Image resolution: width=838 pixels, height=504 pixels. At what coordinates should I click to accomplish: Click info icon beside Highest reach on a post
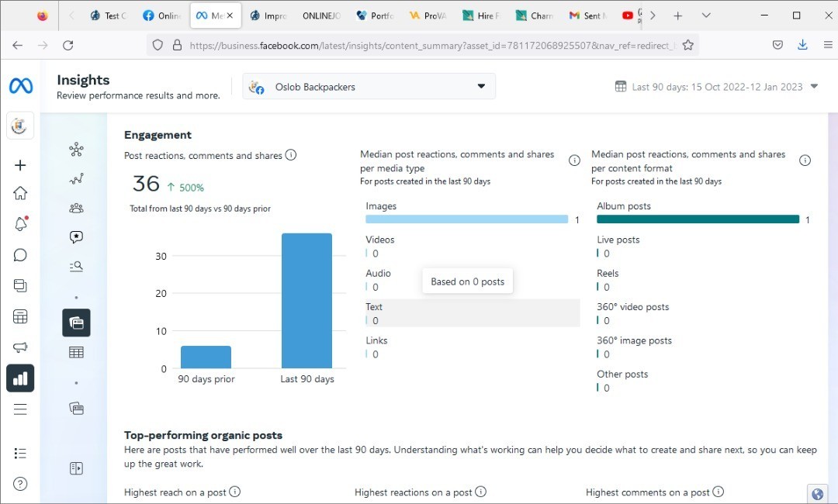tap(234, 492)
